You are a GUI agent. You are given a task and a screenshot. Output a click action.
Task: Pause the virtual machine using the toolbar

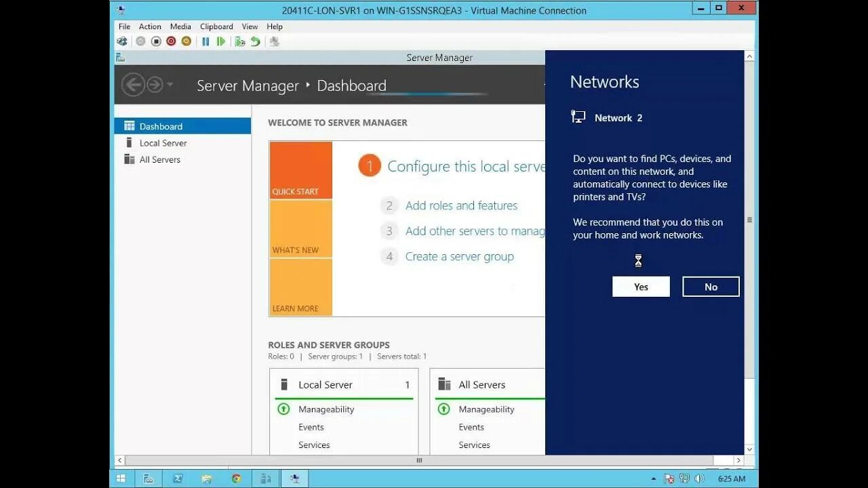(x=205, y=41)
